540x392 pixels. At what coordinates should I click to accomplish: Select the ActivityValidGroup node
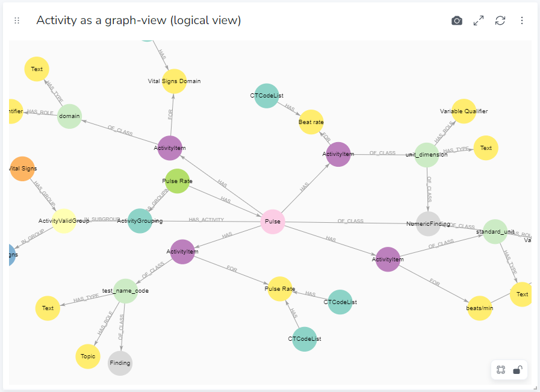tap(64, 221)
